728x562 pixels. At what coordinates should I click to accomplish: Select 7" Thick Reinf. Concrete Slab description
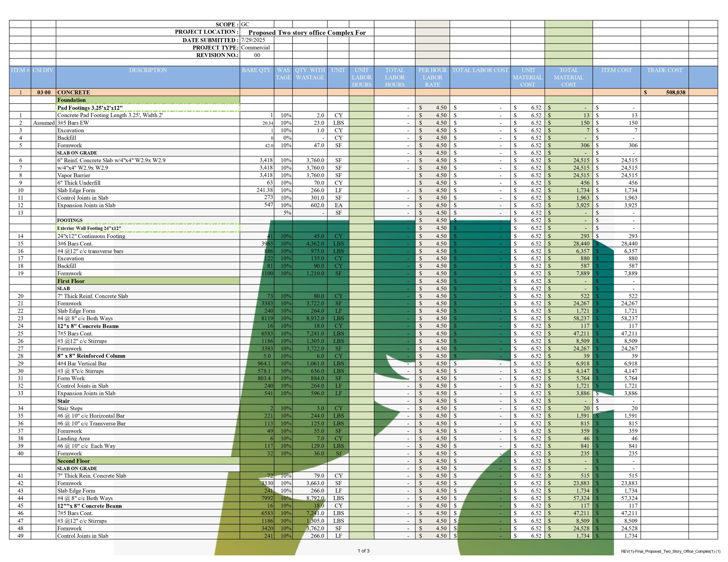tap(92, 296)
